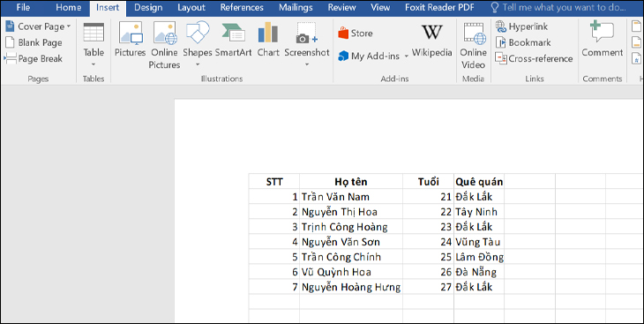Switch to the Design tab
Viewport: 644px width, 324px height.
point(148,7)
